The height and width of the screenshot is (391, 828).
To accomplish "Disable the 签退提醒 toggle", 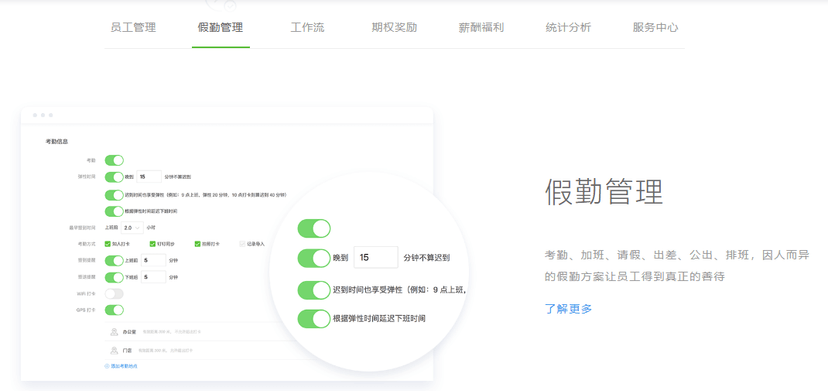I will (114, 277).
